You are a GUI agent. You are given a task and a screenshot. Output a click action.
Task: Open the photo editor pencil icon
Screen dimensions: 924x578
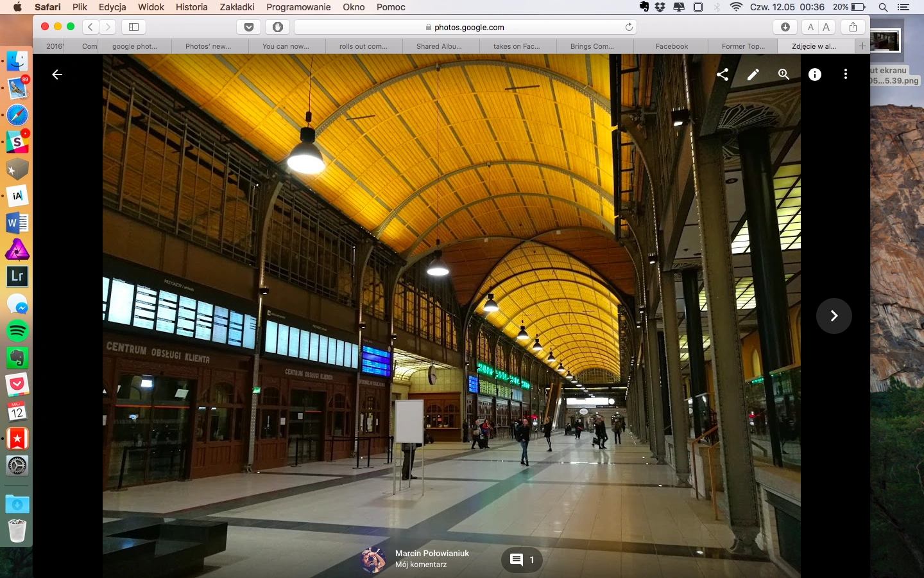point(753,74)
